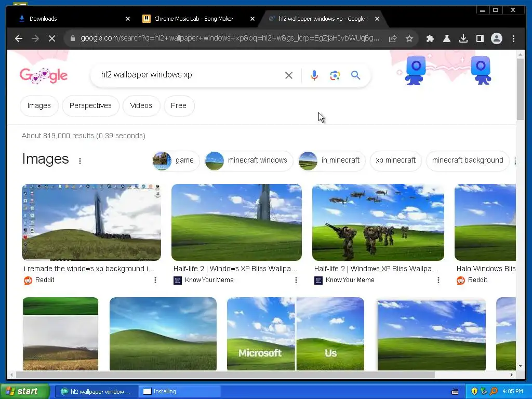Click the vertical scrollbar up arrow
Viewport: 532px width, 399px height.
pyautogui.click(x=520, y=54)
